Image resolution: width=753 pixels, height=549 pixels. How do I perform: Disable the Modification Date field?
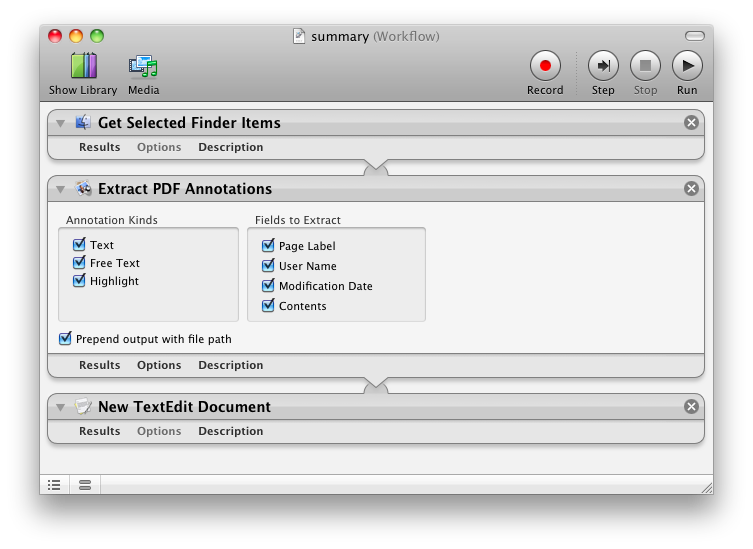coord(268,286)
